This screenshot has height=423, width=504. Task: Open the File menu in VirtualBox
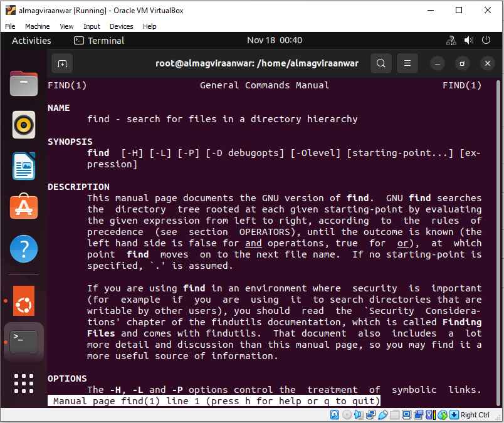[x=10, y=26]
